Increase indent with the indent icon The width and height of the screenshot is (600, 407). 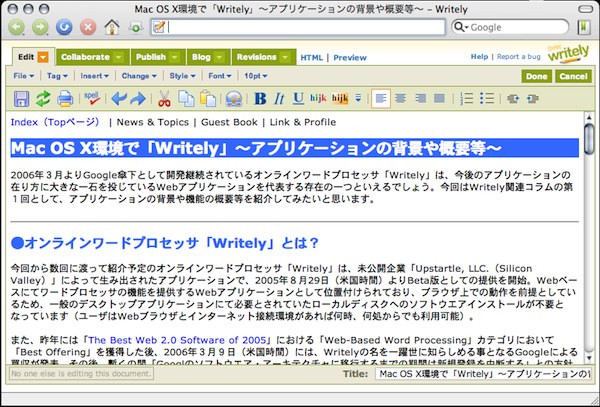[x=532, y=99]
